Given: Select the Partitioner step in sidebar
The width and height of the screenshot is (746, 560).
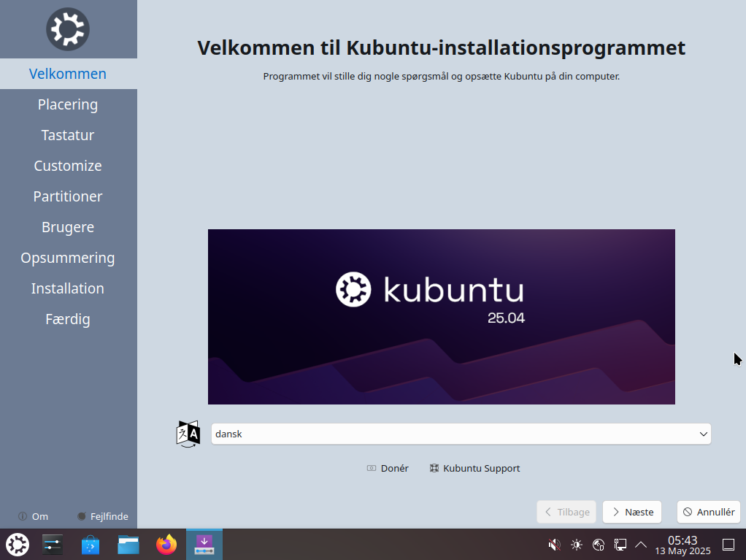Looking at the screenshot, I should 69,196.
